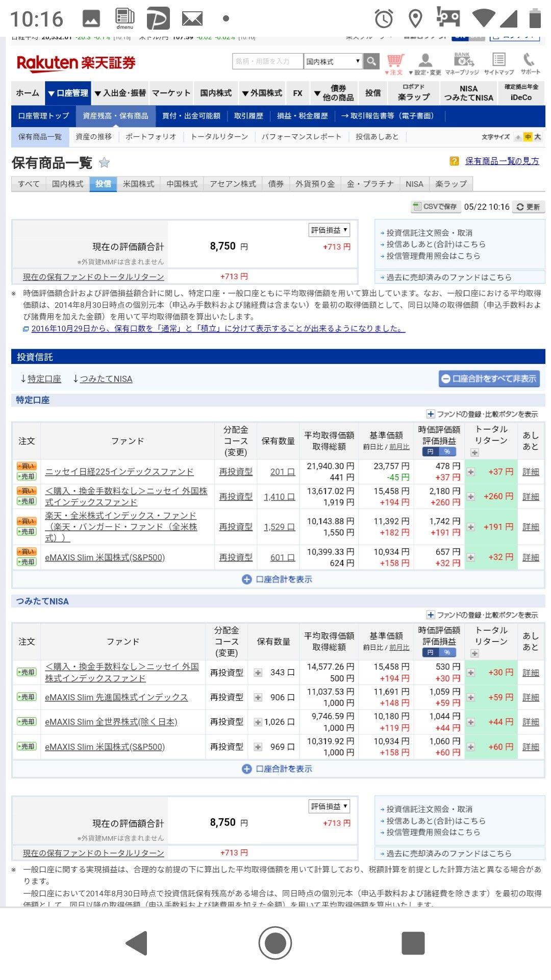Open マネーブリッジ bank icon
The image size is (551, 980).
click(462, 64)
